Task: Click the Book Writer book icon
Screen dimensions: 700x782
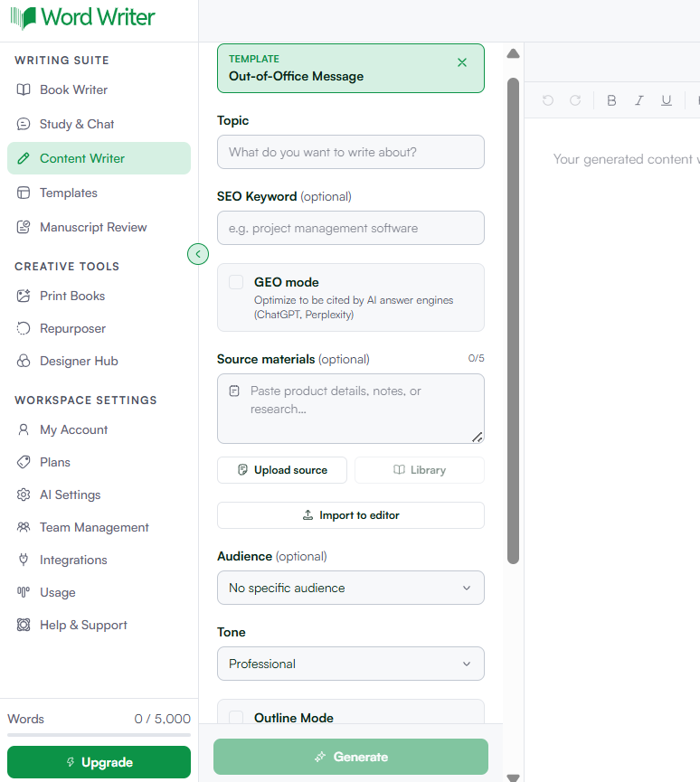Action: point(24,90)
